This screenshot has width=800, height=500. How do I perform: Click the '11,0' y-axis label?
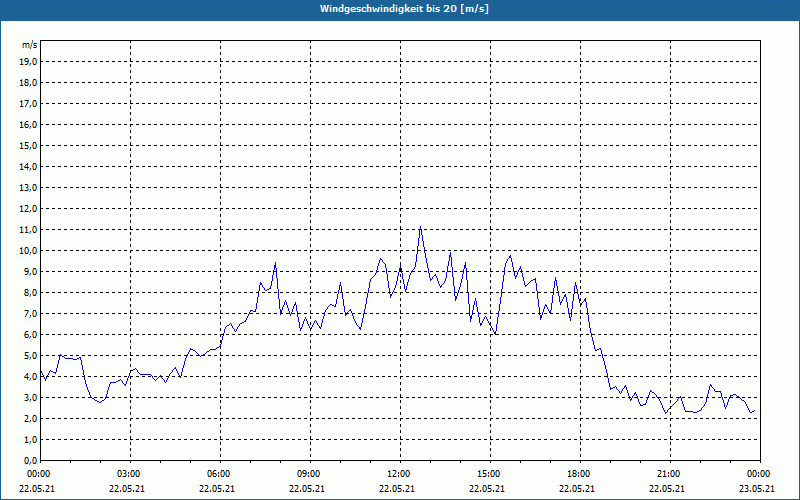[29, 230]
